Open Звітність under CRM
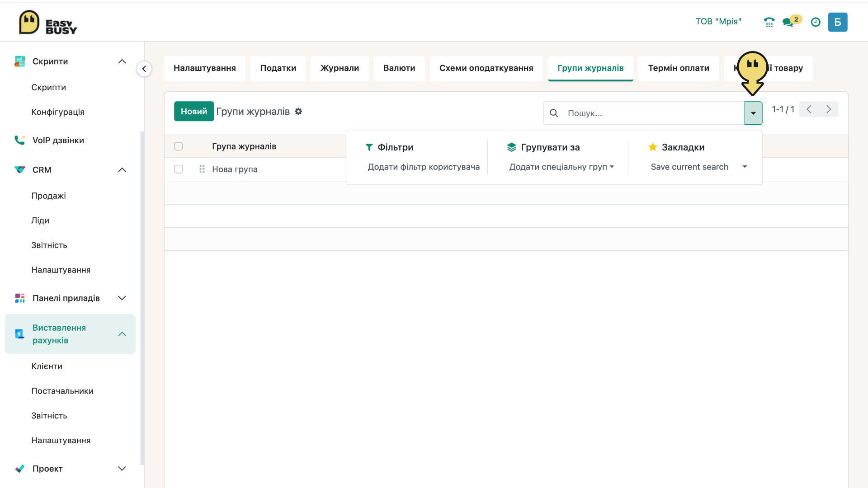The width and height of the screenshot is (868, 488). pyautogui.click(x=49, y=245)
